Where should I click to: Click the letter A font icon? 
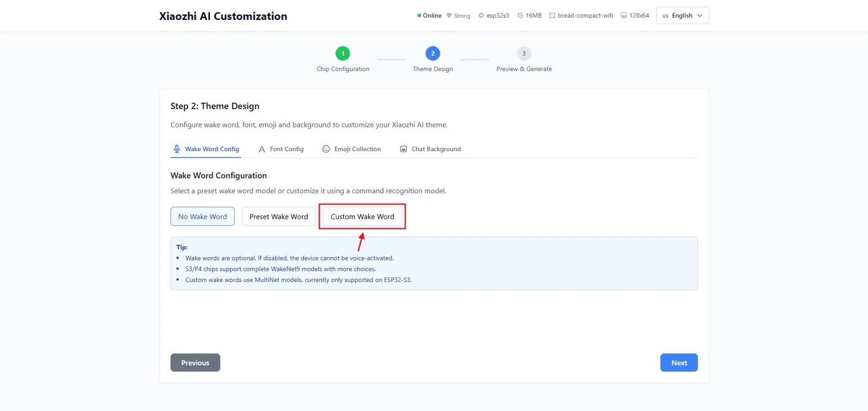click(x=262, y=149)
